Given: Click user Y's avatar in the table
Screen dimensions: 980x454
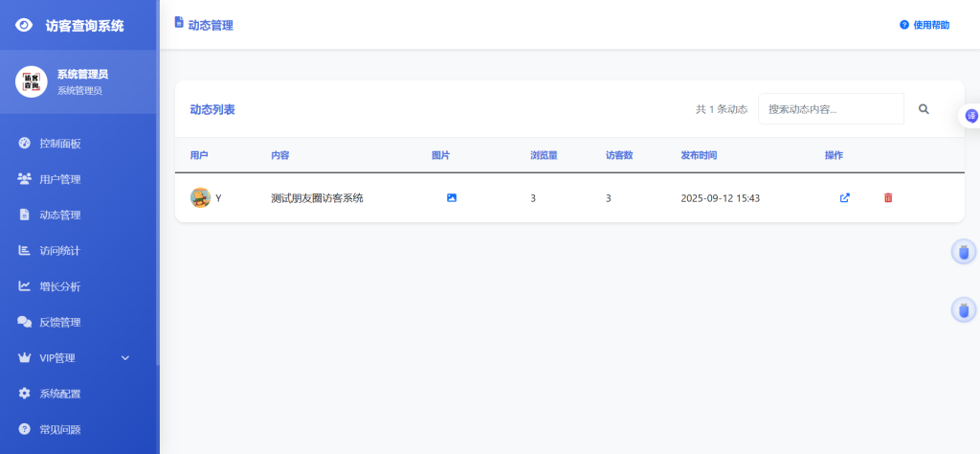Looking at the screenshot, I should tap(200, 197).
